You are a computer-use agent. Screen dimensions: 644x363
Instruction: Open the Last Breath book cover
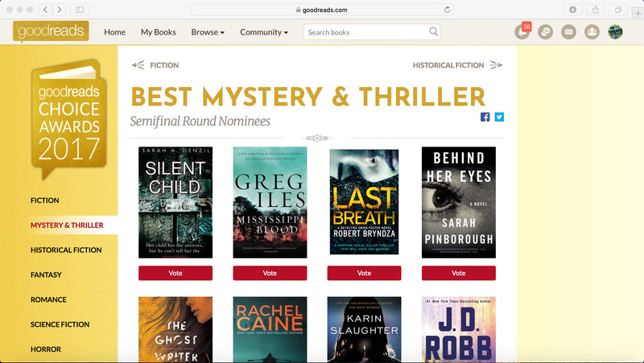tap(365, 202)
